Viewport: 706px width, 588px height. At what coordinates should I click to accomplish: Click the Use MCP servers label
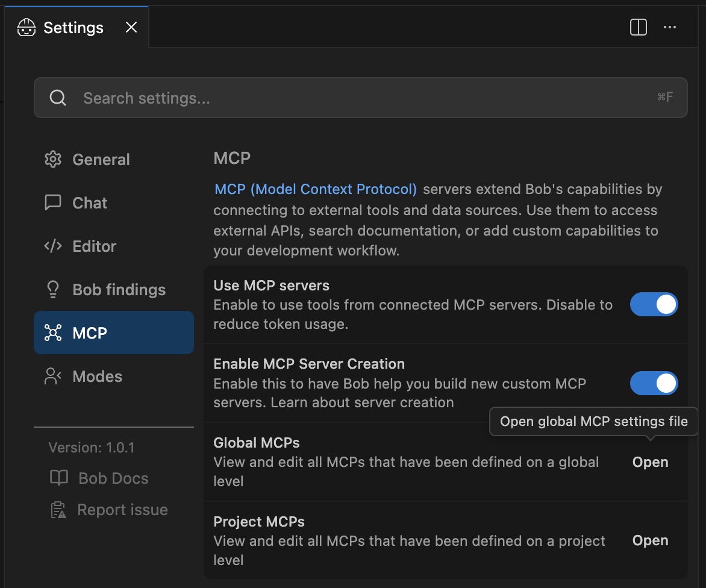click(271, 286)
